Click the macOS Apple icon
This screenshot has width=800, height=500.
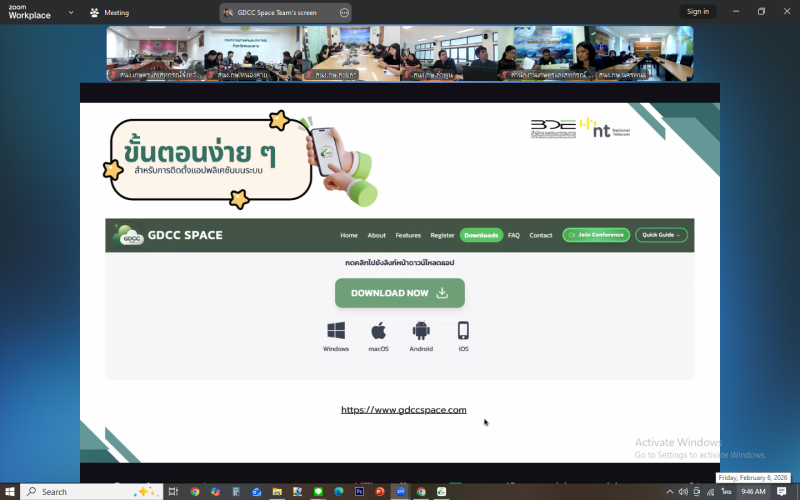pyautogui.click(x=378, y=331)
